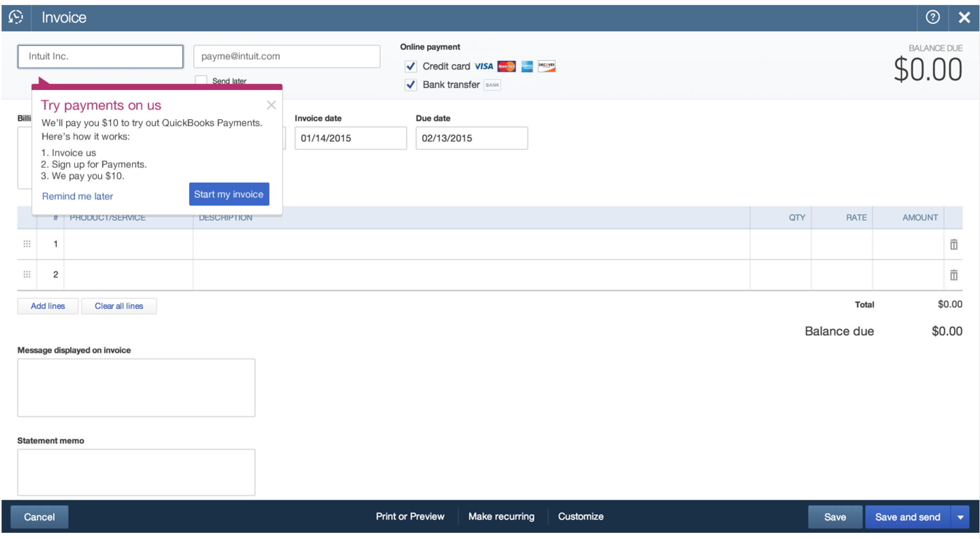Click the Discover card logo

coord(546,66)
